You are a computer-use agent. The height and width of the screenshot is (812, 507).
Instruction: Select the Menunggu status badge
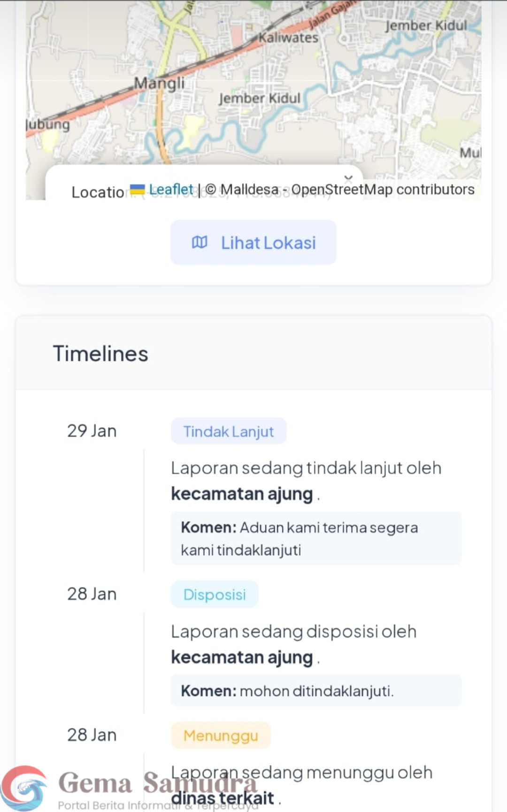coord(221,735)
